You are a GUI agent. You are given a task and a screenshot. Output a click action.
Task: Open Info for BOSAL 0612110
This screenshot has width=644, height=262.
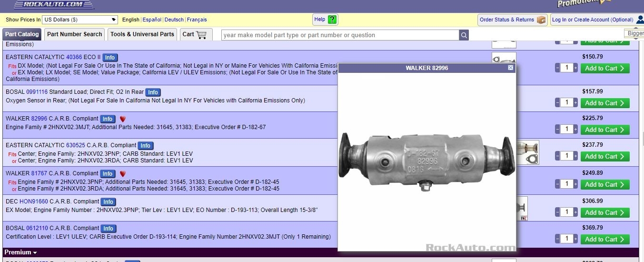coord(108,229)
